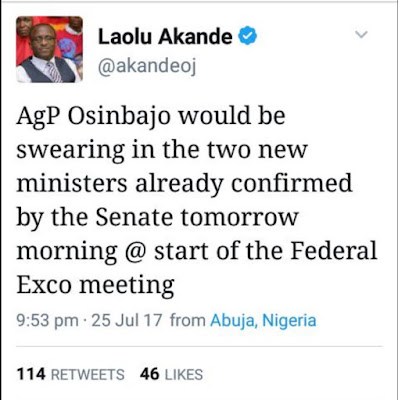View the 114 retweets count
Image resolution: width=398 pixels, height=400 pixels.
[x=31, y=374]
